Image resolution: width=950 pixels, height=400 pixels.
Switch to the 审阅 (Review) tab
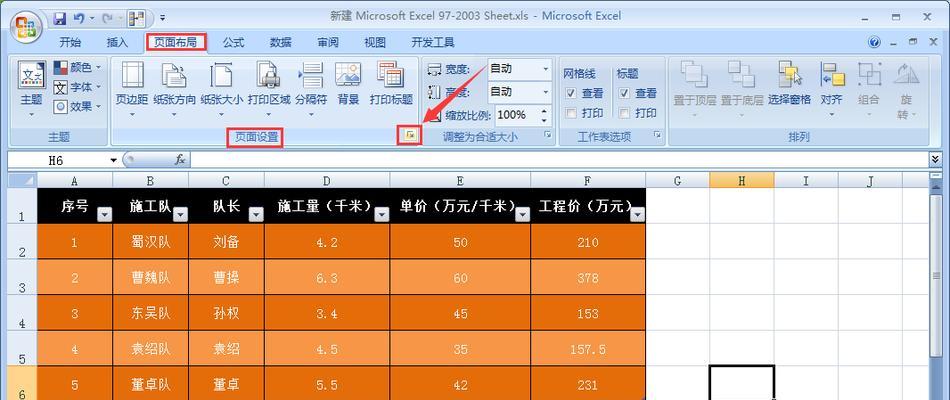[x=328, y=42]
